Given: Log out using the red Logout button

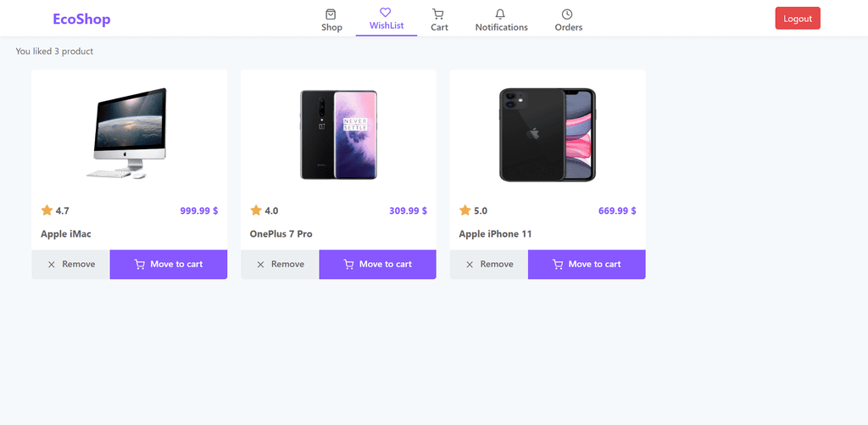Looking at the screenshot, I should pos(798,19).
